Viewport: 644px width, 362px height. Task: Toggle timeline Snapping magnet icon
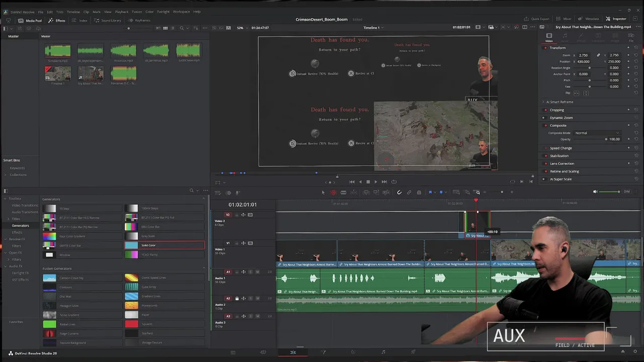pos(399,192)
